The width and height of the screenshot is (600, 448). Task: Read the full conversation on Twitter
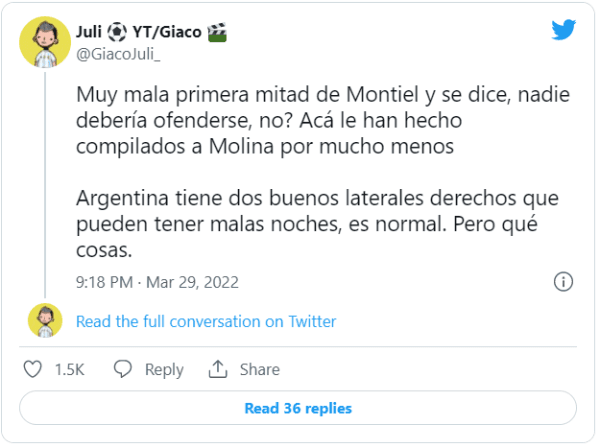pyautogui.click(x=206, y=321)
